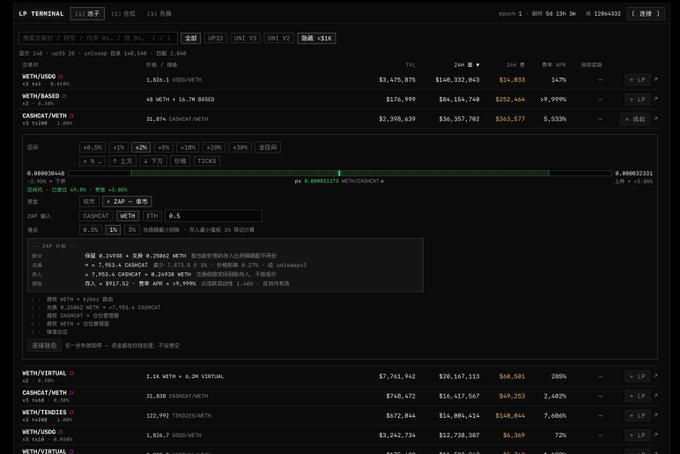
Task: Select the ±20% range preset
Action: pos(214,147)
